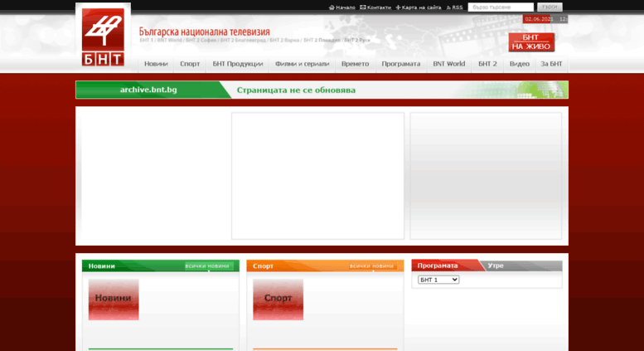Click the BNT World link under title
The image size is (644, 351).
169,41
